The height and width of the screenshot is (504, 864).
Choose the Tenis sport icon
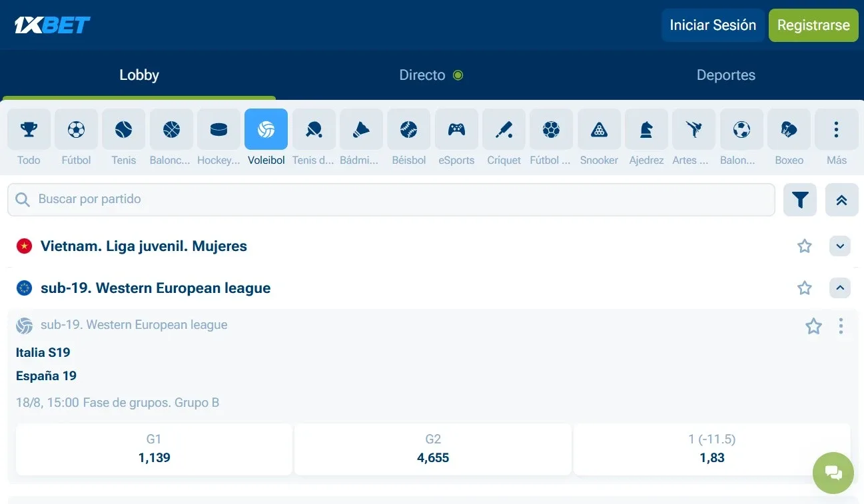124,129
